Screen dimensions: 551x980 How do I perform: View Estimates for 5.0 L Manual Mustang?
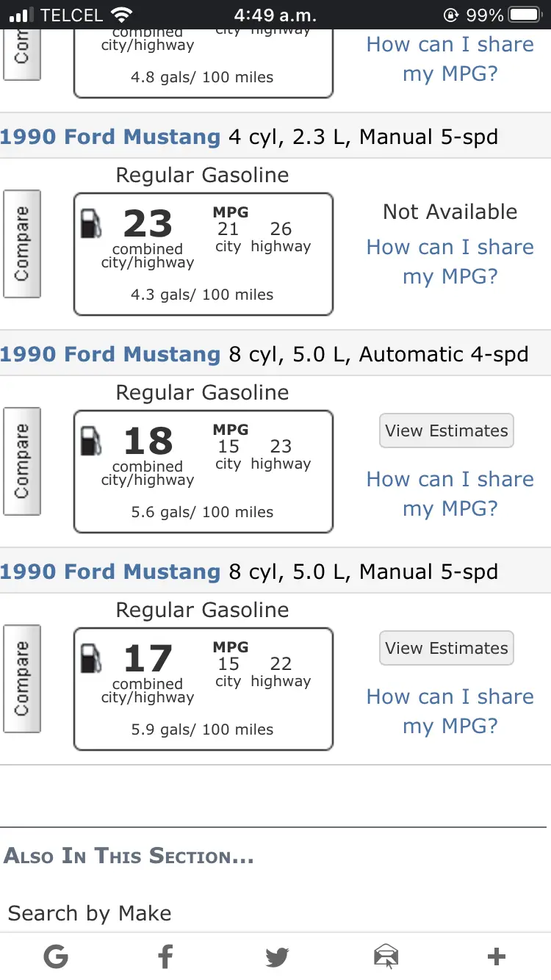point(447,648)
